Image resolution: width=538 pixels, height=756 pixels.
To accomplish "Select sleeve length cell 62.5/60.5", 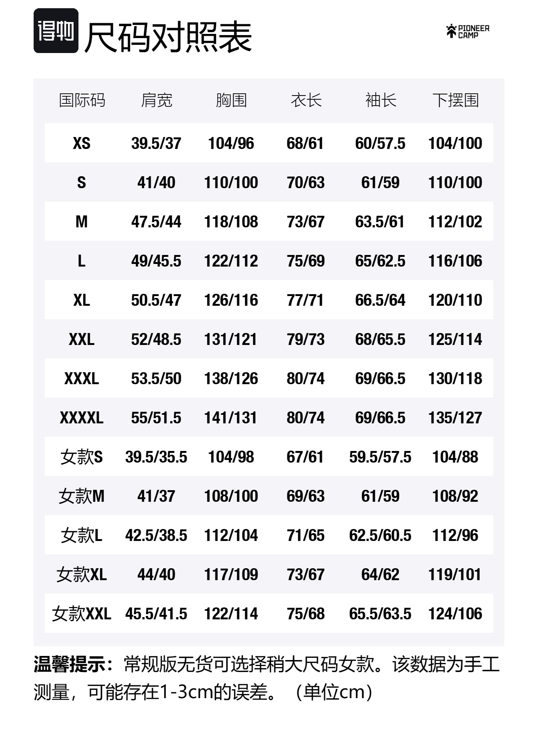I will point(380,535).
